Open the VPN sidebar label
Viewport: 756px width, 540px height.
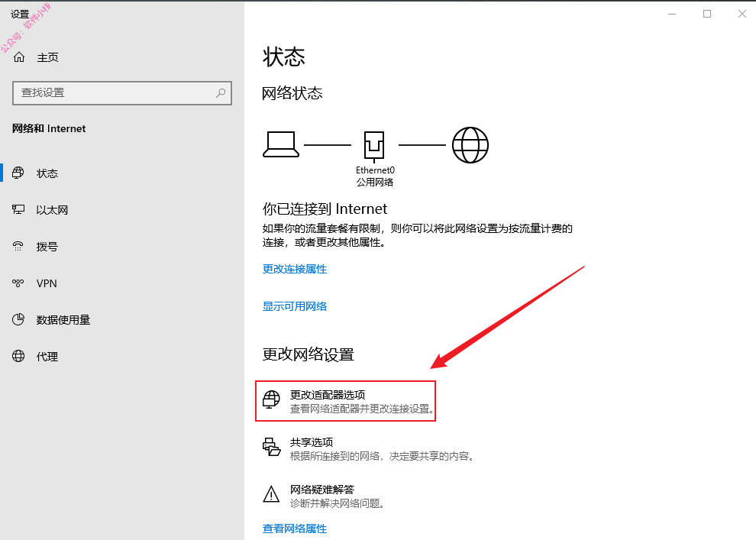point(47,283)
